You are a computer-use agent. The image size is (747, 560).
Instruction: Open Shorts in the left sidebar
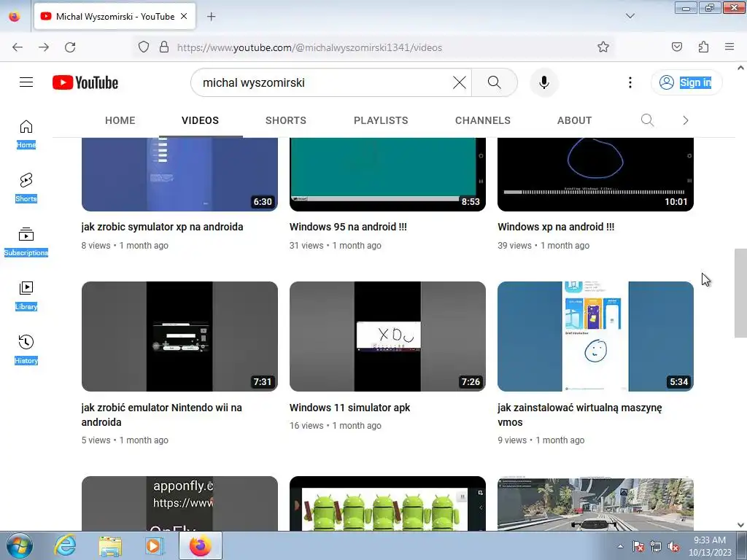pos(26,187)
